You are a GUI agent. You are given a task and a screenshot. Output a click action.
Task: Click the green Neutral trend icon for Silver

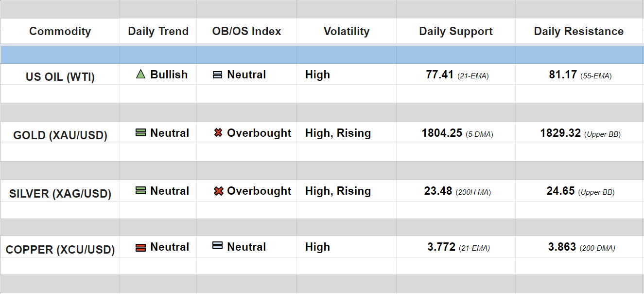pyautogui.click(x=140, y=191)
